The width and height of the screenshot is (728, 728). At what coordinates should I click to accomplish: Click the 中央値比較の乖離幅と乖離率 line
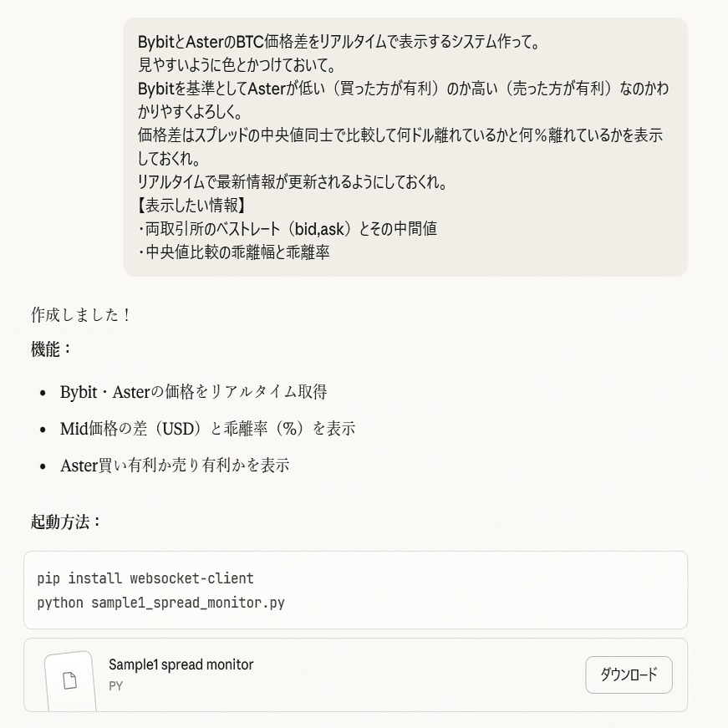(237, 252)
